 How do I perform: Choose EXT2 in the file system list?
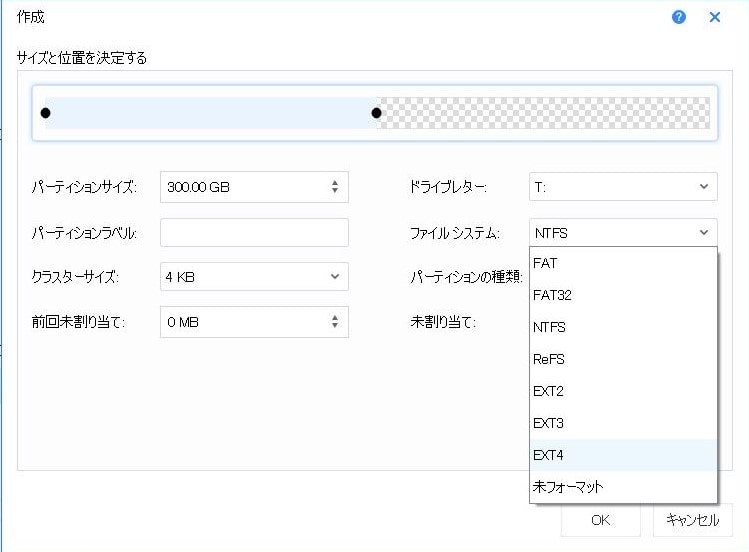pyautogui.click(x=623, y=391)
